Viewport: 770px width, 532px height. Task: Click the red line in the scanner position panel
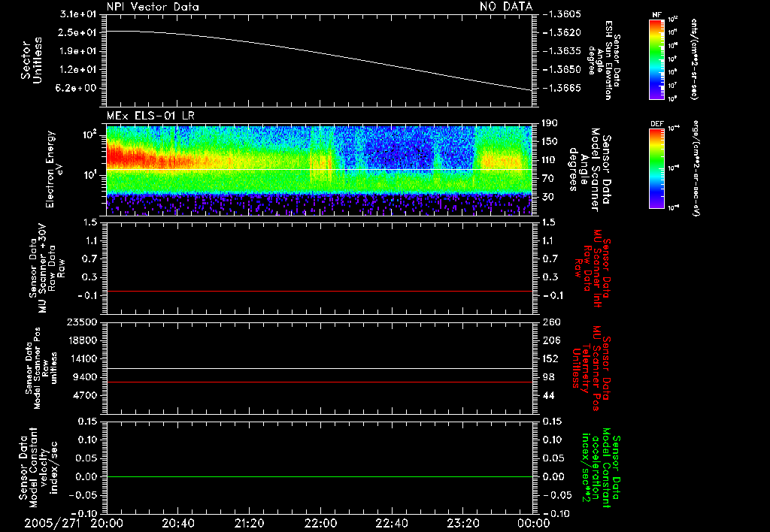tap(319, 382)
